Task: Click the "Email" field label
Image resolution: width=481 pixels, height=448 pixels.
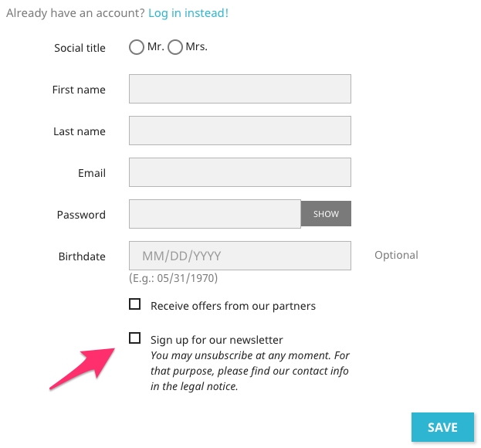Action: tap(92, 173)
